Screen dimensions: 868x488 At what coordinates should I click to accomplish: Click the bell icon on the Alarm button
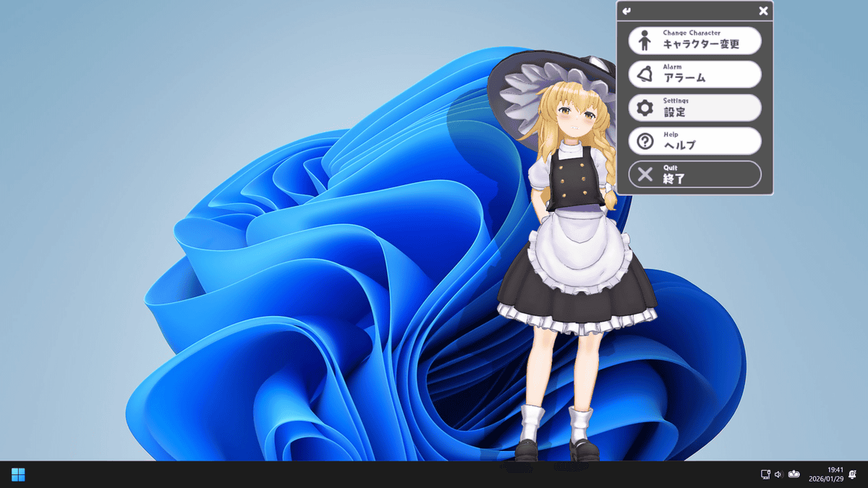(644, 74)
